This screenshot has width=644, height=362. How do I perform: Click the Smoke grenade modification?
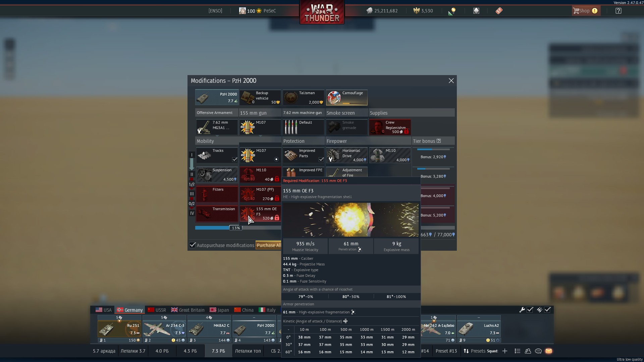(346, 127)
